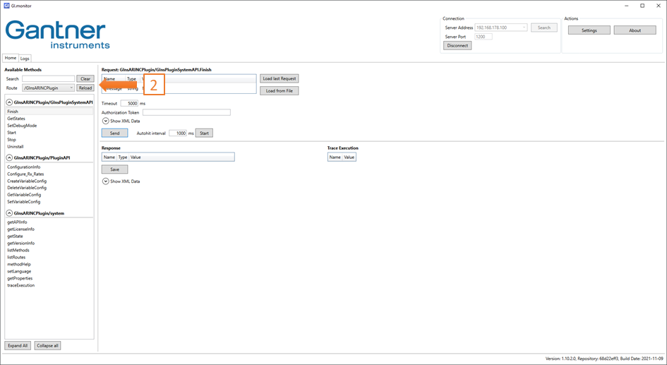667x365 pixels.
Task: Switch to the Home tab
Action: [11, 58]
